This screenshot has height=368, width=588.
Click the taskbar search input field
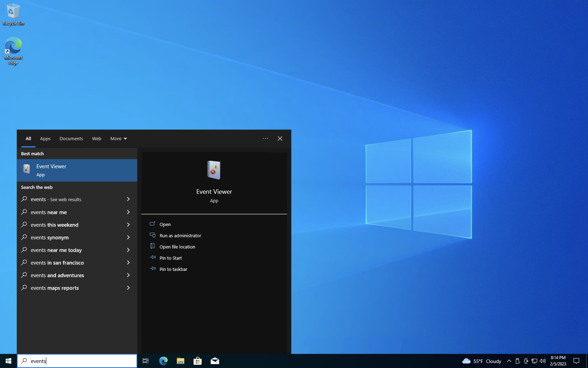point(77,361)
